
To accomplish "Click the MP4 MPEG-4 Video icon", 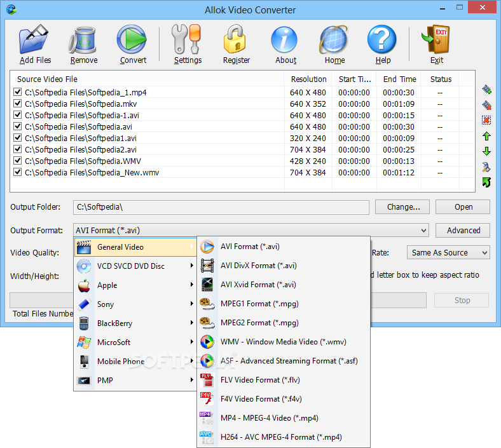I will coord(207,418).
